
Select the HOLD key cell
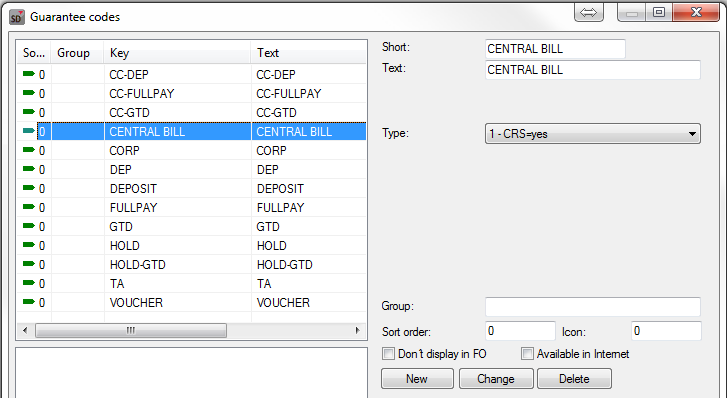(178, 245)
